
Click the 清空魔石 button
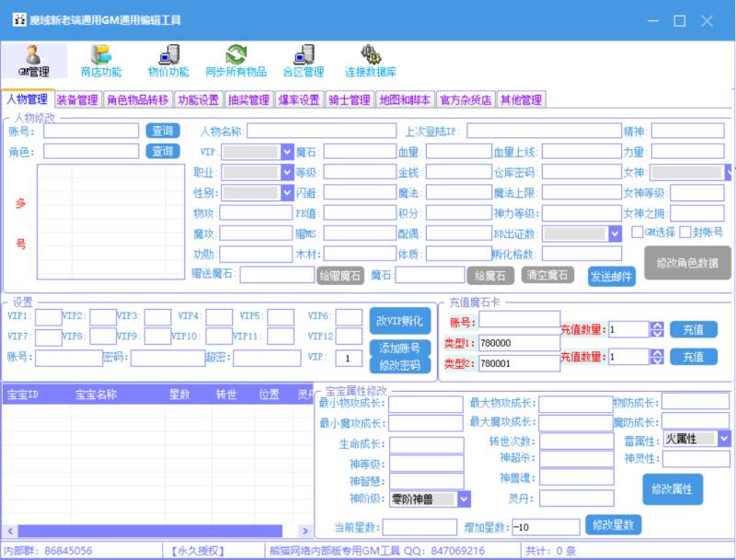(547, 275)
